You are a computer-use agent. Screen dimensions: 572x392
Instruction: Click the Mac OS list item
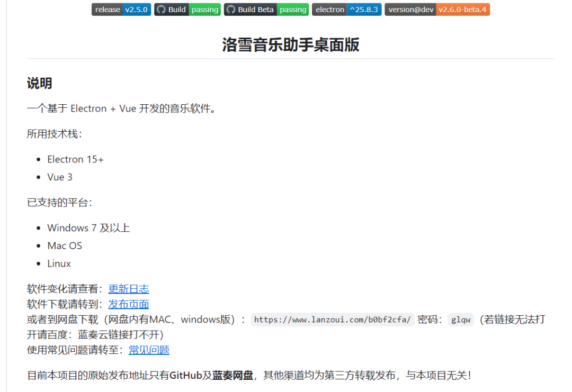(x=65, y=246)
